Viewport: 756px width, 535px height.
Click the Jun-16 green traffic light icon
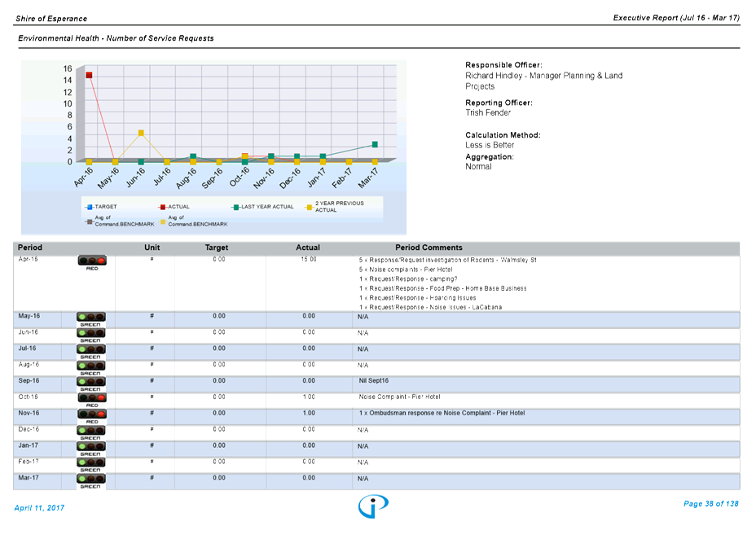(x=91, y=333)
